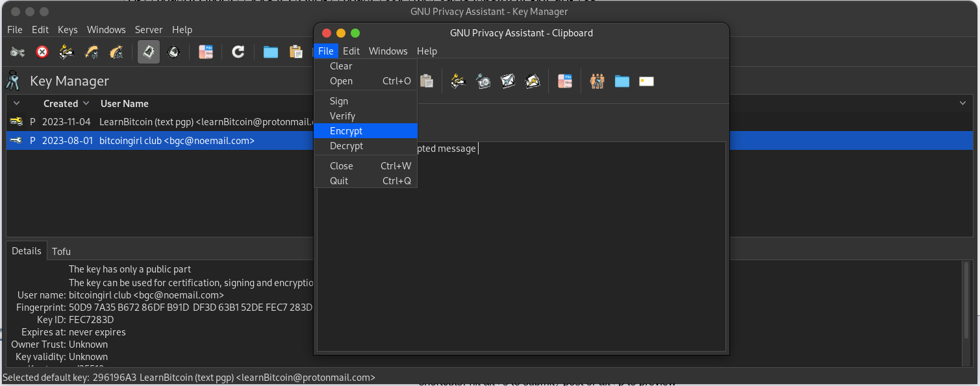Image resolution: width=980 pixels, height=386 pixels.
Task: Click the keys icon beside Key Manager heading
Action: 13,81
